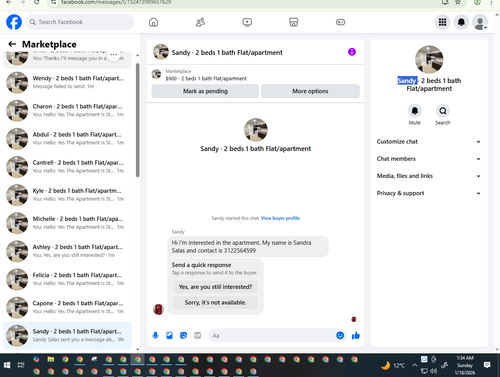The width and height of the screenshot is (500, 377).
Task: Send 'Sorry, it's not available.' quick response
Action: 215,302
